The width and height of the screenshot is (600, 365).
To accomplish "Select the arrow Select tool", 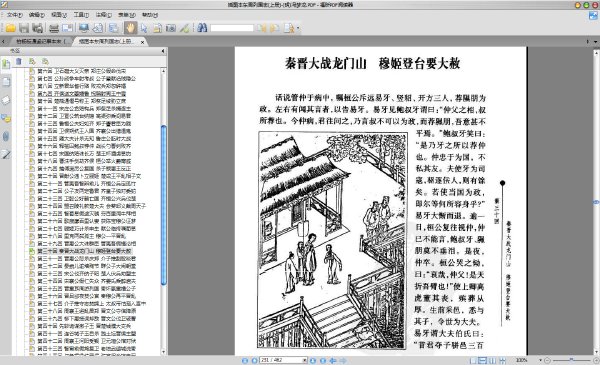I will click(x=144, y=28).
